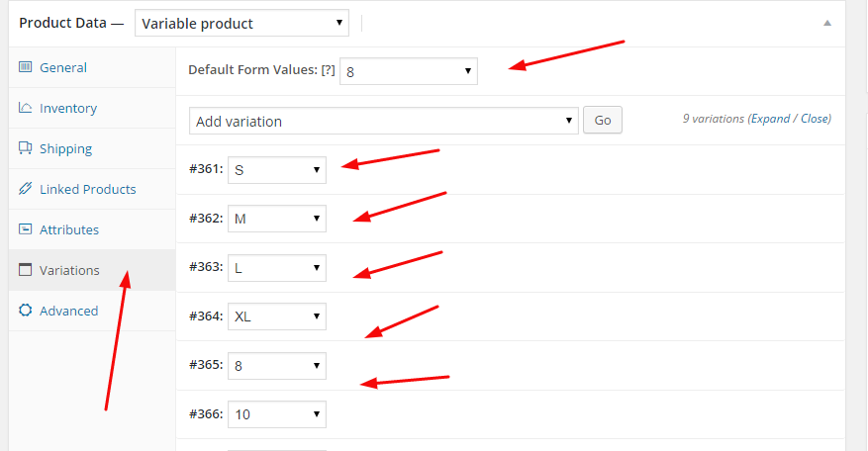Click the Shipping truck icon
This screenshot has width=868, height=451.
point(26,149)
